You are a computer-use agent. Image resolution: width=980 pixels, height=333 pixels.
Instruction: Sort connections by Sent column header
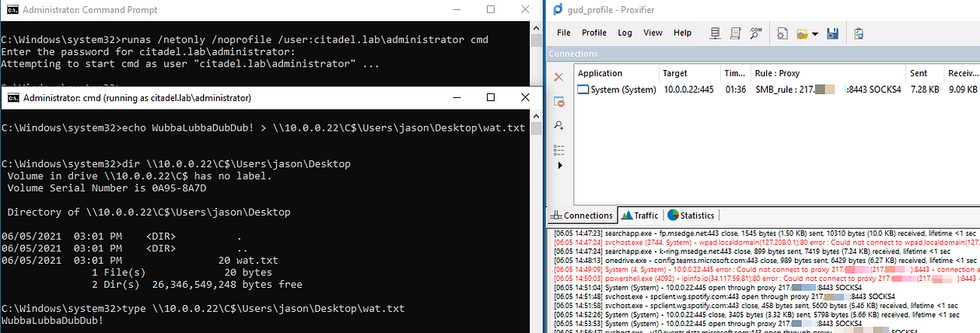click(x=919, y=73)
